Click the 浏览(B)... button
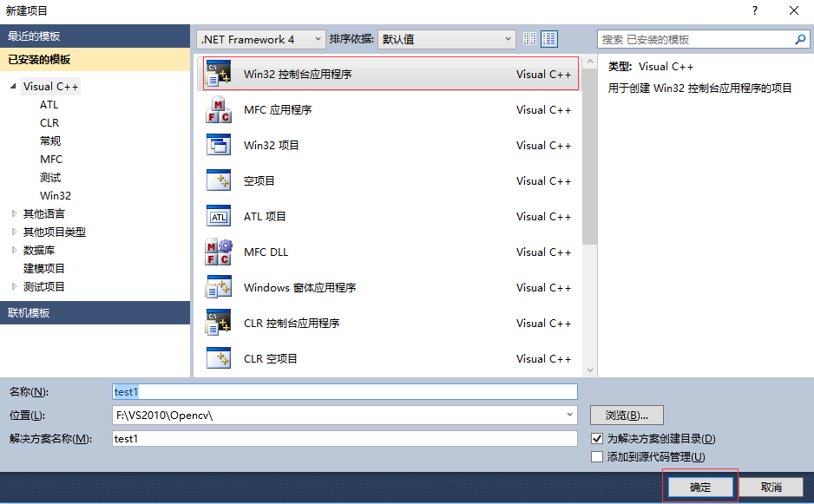This screenshot has height=504, width=814. (x=627, y=415)
